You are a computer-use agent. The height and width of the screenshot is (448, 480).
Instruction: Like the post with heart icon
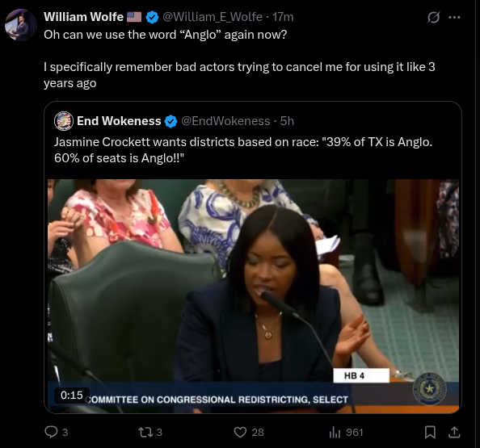[240, 432]
